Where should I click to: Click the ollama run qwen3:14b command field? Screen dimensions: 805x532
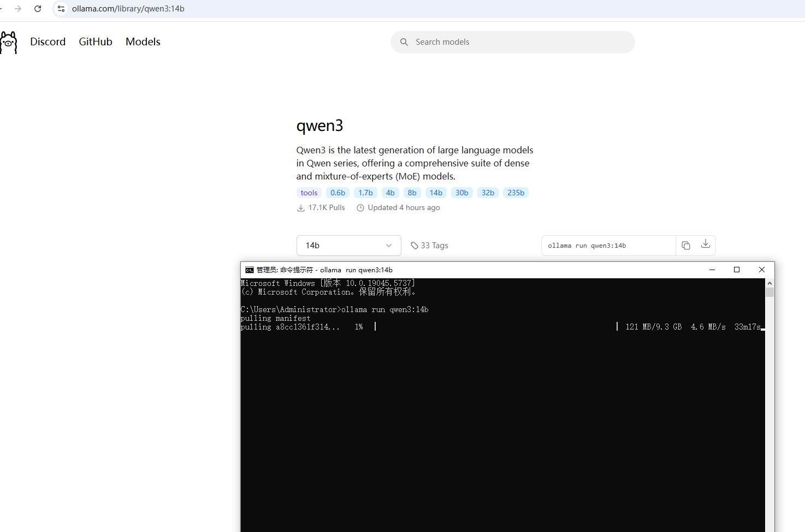[x=608, y=246]
